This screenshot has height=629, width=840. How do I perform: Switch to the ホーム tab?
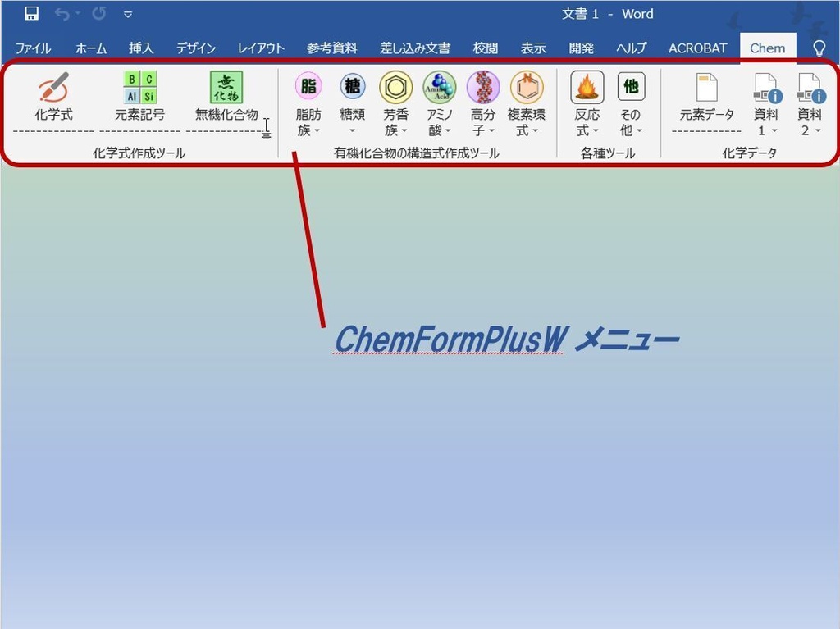click(91, 48)
